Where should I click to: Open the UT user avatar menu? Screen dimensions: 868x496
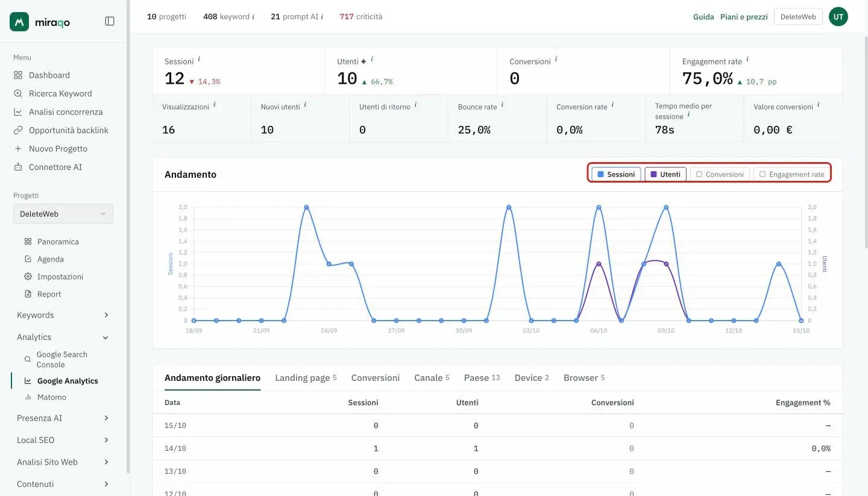click(x=838, y=17)
